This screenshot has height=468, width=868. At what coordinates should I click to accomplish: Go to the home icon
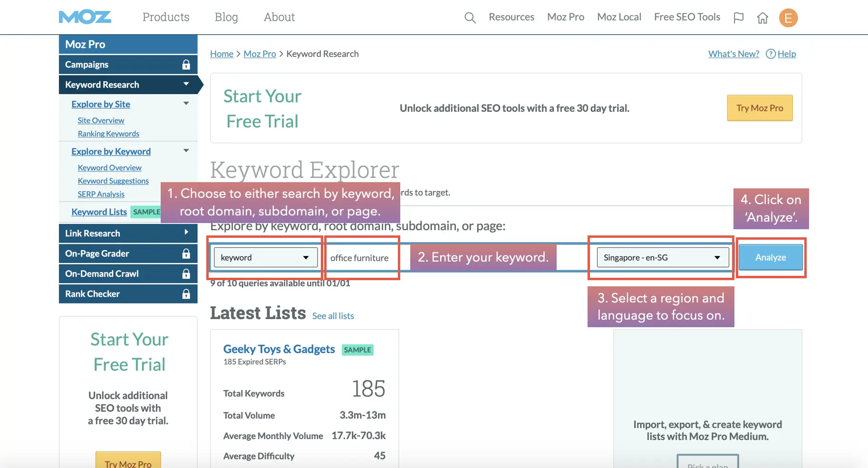(x=762, y=18)
